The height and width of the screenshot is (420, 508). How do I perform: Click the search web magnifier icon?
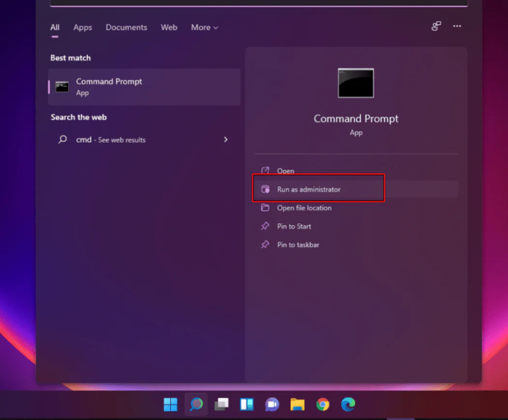[62, 139]
